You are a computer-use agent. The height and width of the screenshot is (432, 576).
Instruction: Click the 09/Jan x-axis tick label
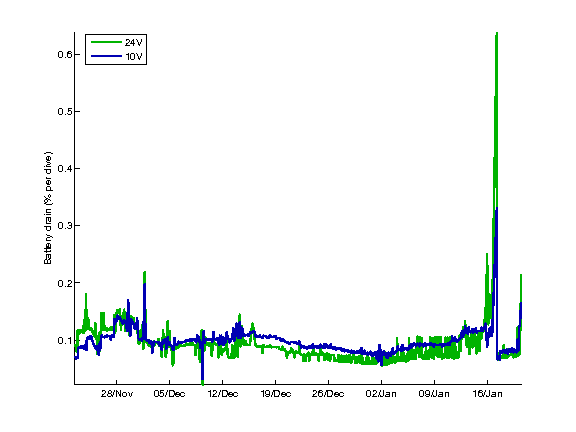click(x=434, y=394)
